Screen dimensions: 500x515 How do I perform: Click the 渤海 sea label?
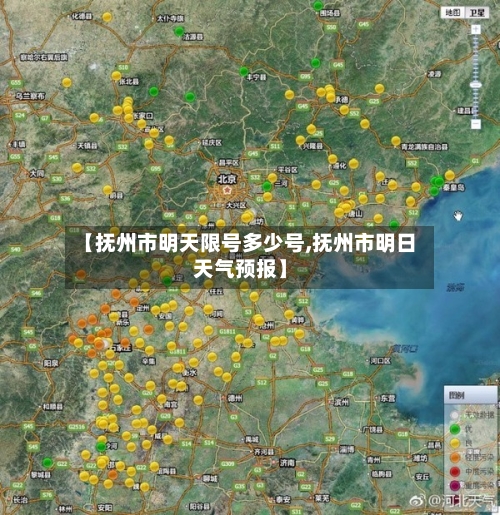455,287
